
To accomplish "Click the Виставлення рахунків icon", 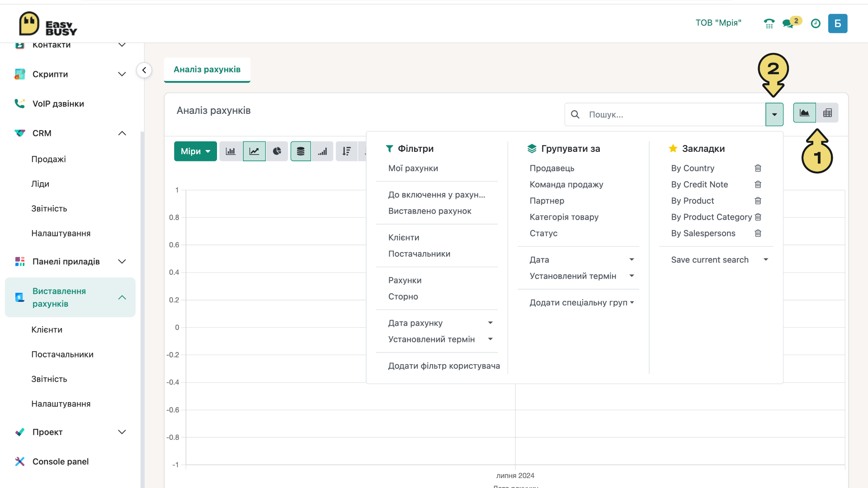I will coord(19,297).
